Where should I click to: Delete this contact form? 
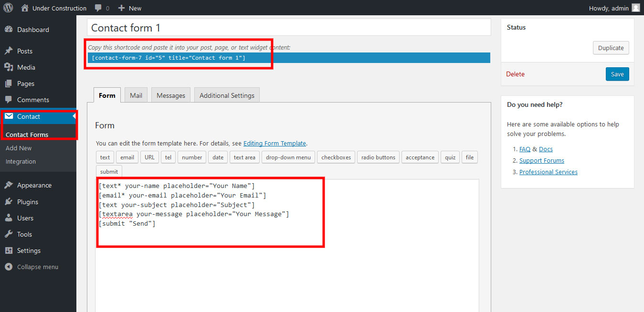point(516,74)
